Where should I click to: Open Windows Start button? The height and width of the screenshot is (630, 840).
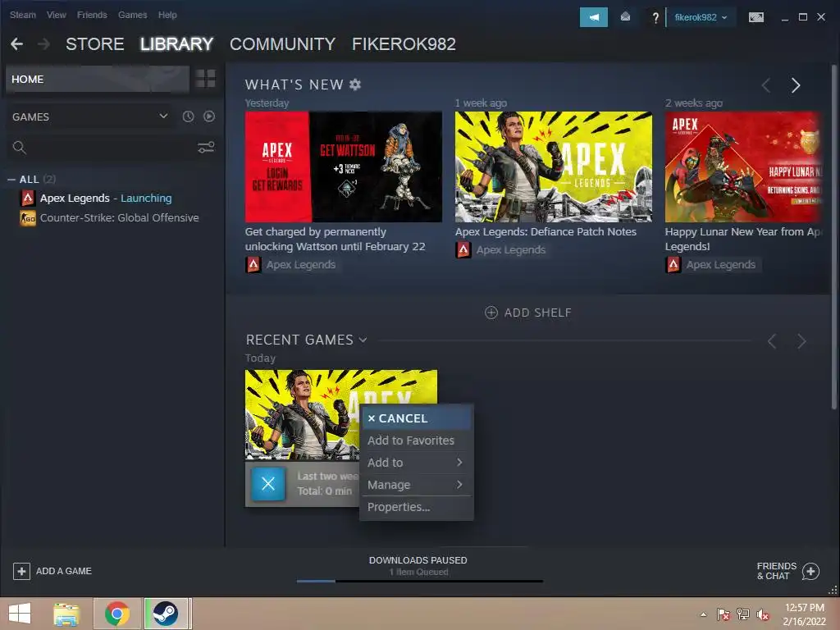pyautogui.click(x=20, y=614)
